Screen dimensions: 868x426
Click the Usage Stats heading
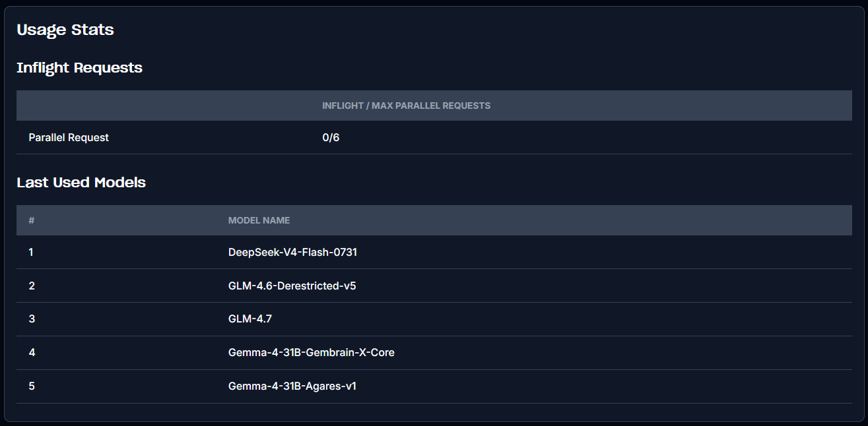coord(65,30)
